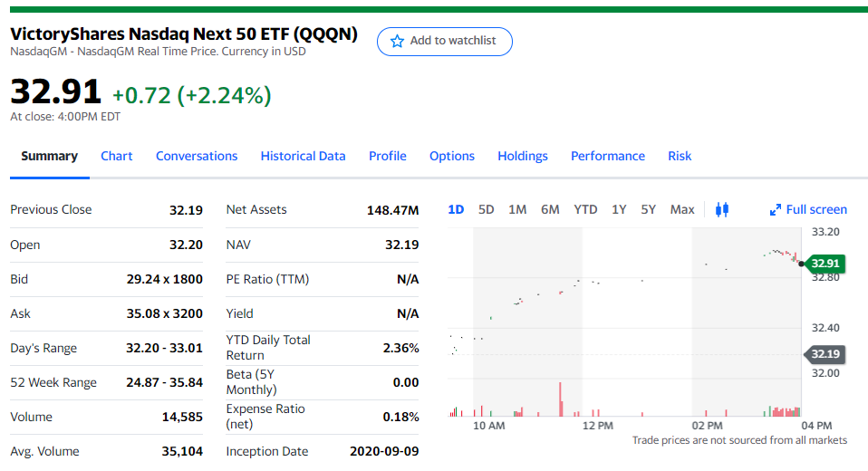Select the Summary tab
The image size is (868, 471).
pos(49,156)
